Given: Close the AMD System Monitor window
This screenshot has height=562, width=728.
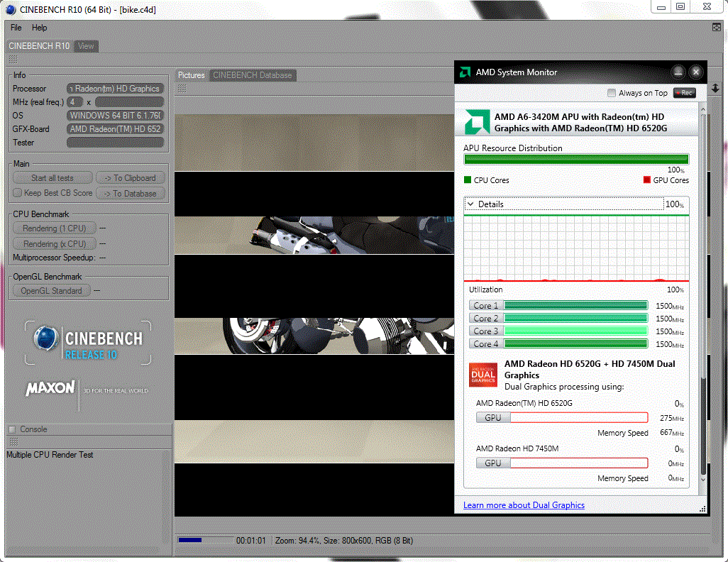Looking at the screenshot, I should (696, 72).
